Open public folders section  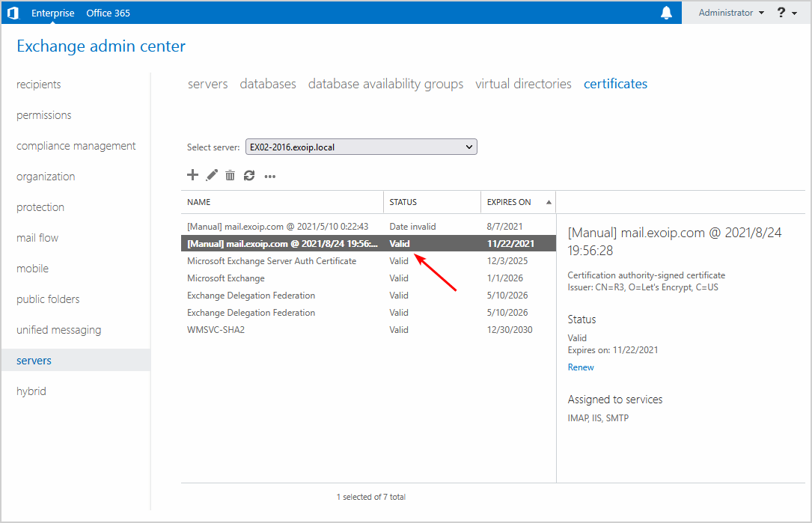pos(48,299)
